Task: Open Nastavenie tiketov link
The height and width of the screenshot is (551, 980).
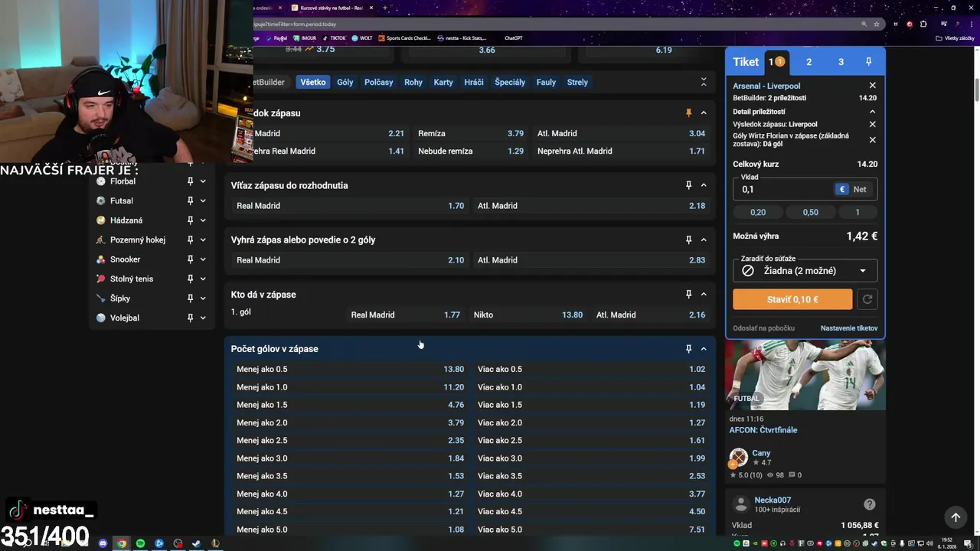Action: (849, 328)
